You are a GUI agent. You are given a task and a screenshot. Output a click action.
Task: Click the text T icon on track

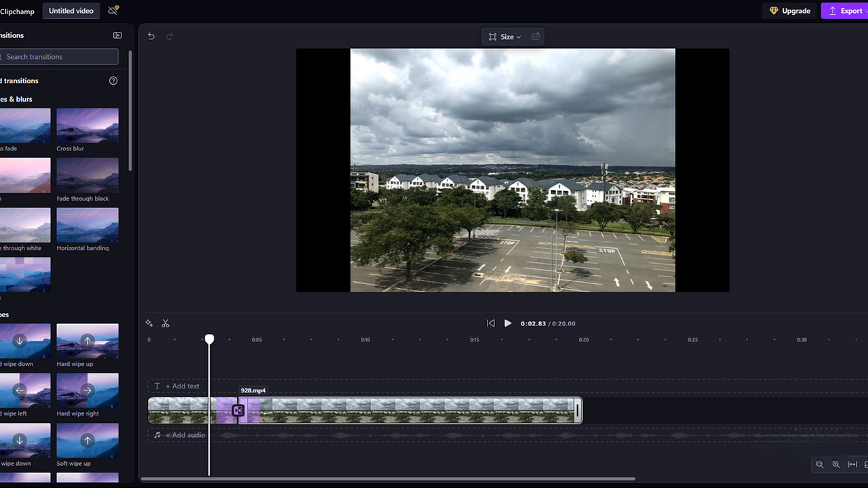click(x=157, y=386)
